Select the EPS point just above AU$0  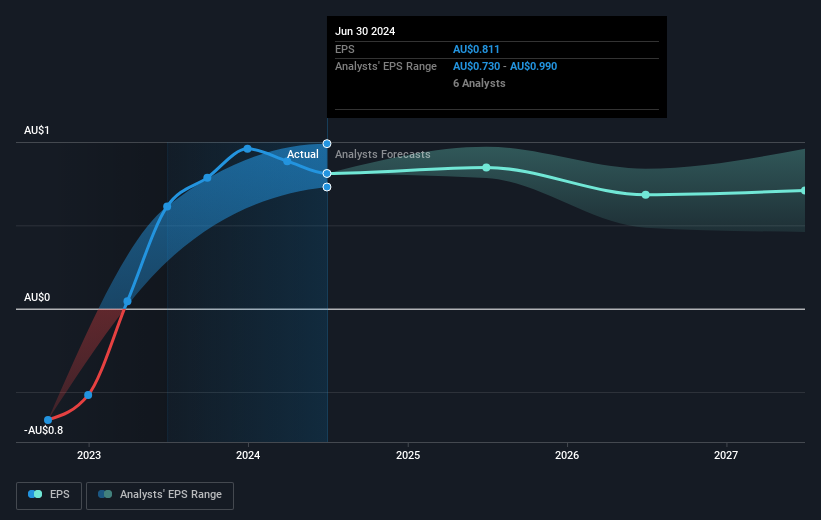click(127, 302)
